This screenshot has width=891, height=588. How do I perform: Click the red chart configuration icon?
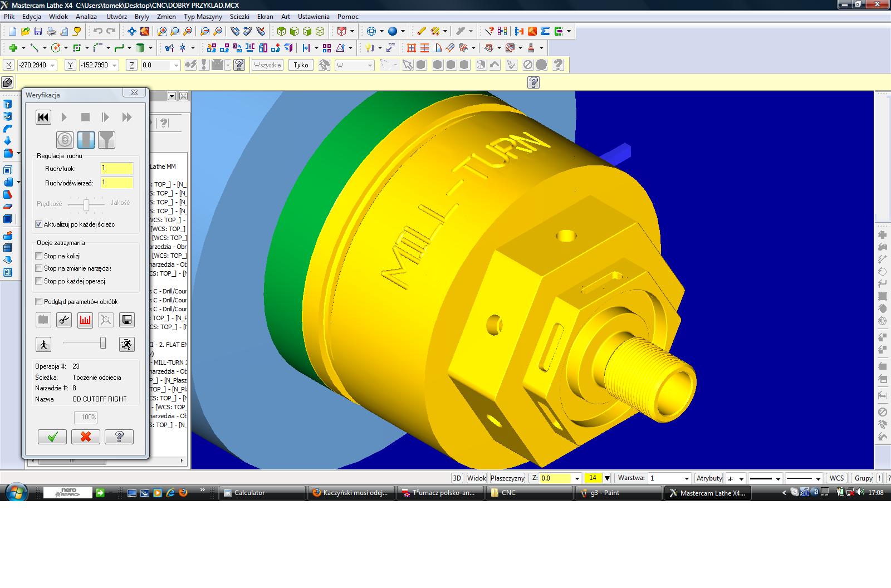point(85,320)
